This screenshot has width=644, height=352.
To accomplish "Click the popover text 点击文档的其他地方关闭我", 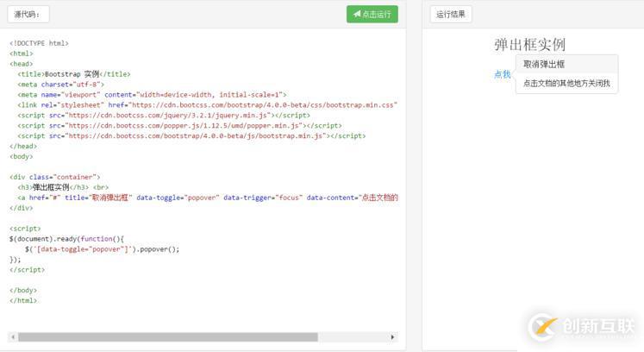I will tap(566, 84).
